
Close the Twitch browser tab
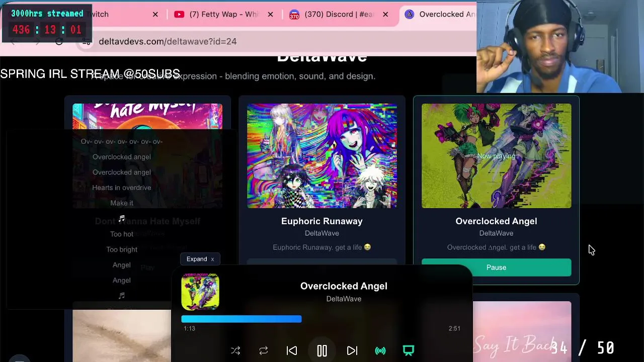click(x=155, y=14)
